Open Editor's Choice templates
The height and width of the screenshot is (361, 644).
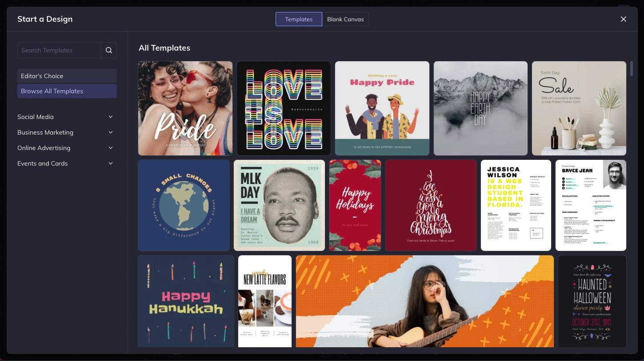coord(67,76)
